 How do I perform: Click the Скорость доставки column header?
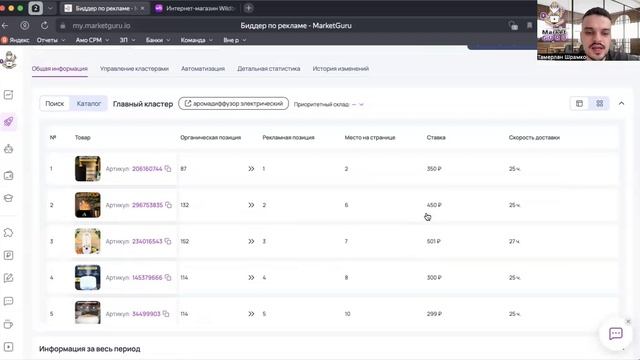pyautogui.click(x=534, y=138)
